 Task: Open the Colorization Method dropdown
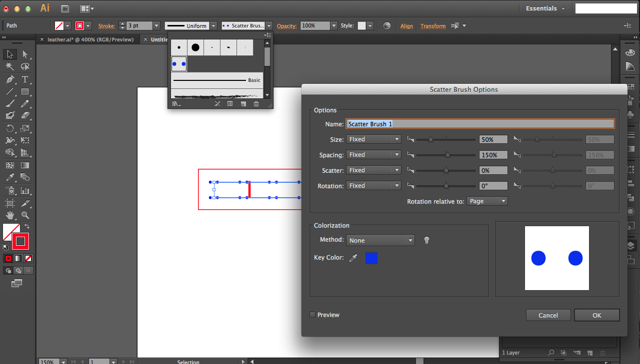click(380, 240)
